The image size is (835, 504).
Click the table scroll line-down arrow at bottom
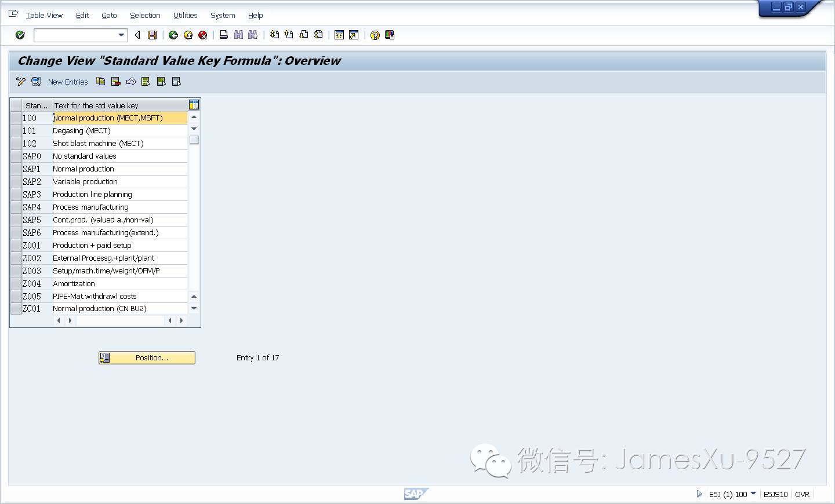click(194, 308)
